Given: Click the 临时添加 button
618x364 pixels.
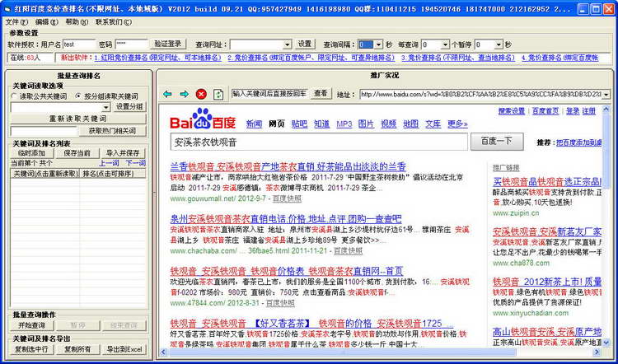Looking at the screenshot, I should pos(31,153).
